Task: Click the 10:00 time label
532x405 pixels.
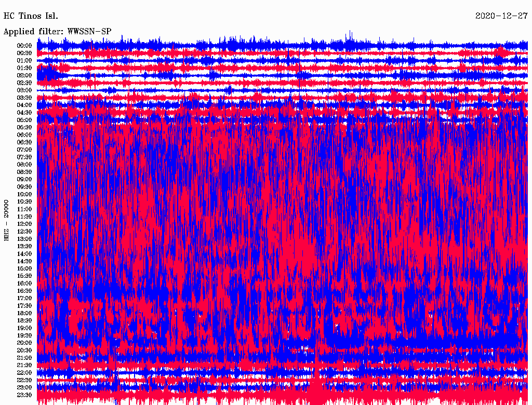Action: point(25,194)
